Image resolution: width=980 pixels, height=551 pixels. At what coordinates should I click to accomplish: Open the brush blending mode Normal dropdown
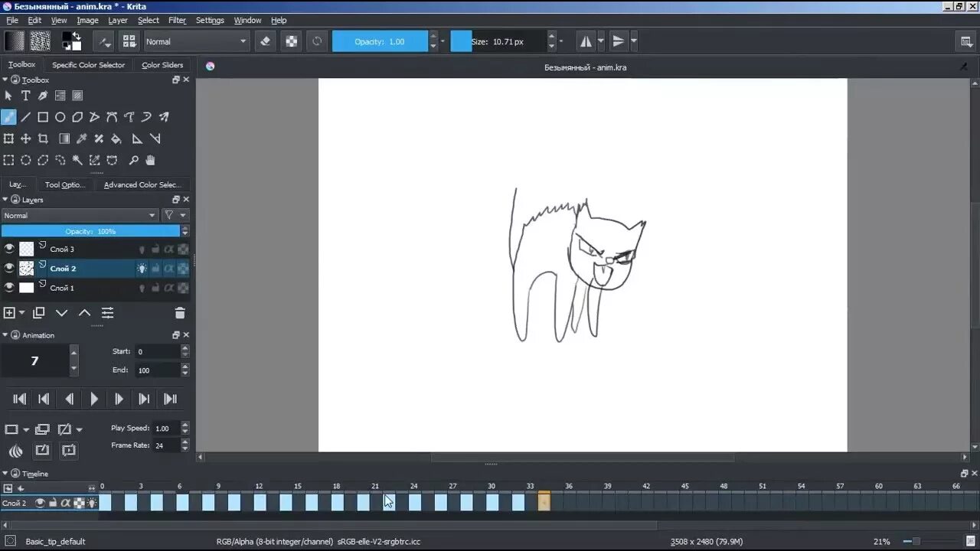coord(196,41)
